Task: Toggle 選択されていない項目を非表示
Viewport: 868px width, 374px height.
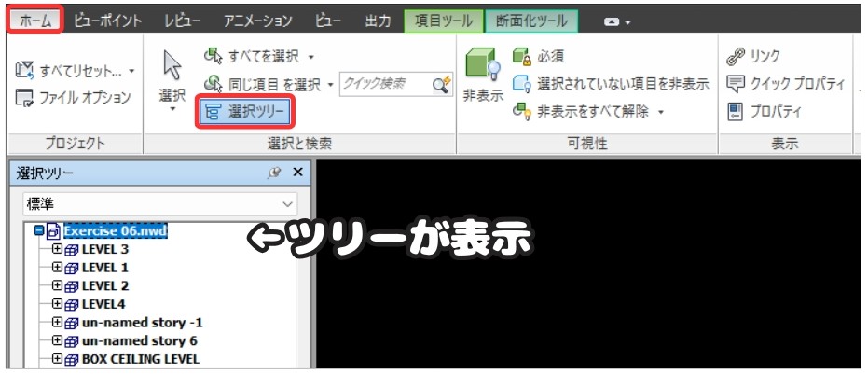Action: click(x=611, y=84)
